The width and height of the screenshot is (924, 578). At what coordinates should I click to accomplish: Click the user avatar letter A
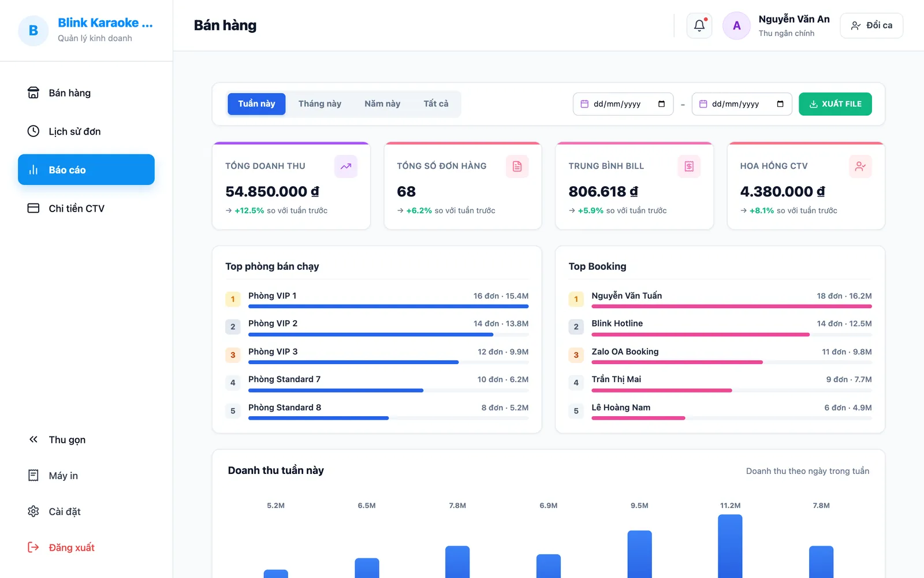coord(737,25)
